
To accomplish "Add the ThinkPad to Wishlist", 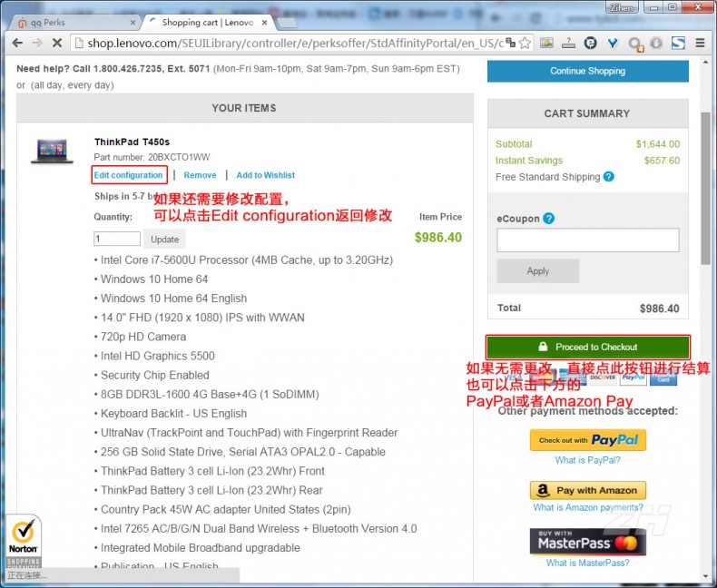I will [265, 175].
